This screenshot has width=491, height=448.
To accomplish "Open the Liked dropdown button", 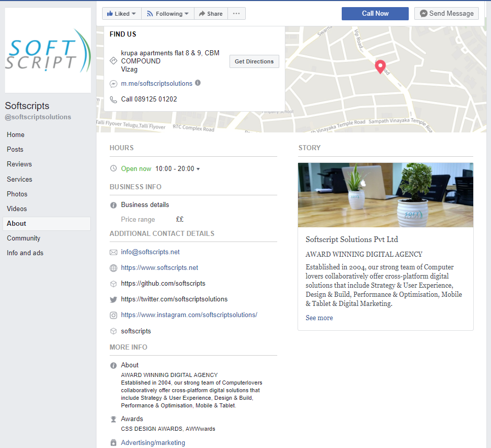I will (122, 14).
